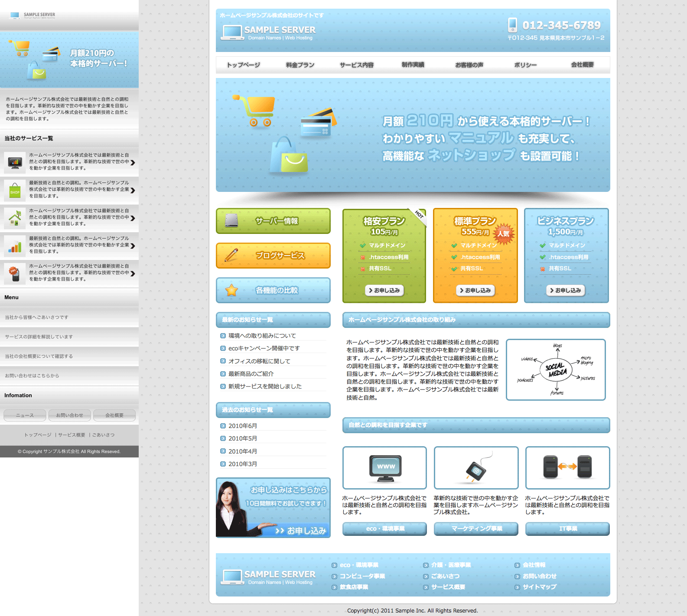Click the hard drive icon on サーバー情報 button
The height and width of the screenshot is (616, 687).
click(x=231, y=220)
